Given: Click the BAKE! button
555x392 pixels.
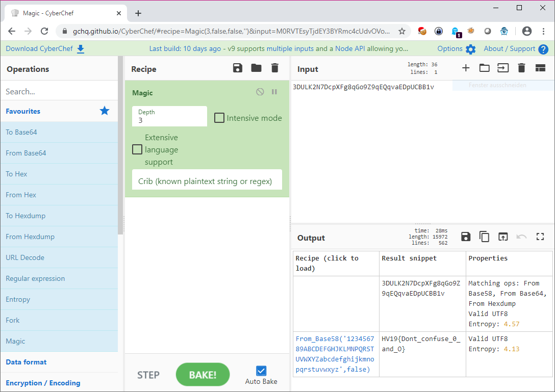Looking at the screenshot, I should [203, 375].
